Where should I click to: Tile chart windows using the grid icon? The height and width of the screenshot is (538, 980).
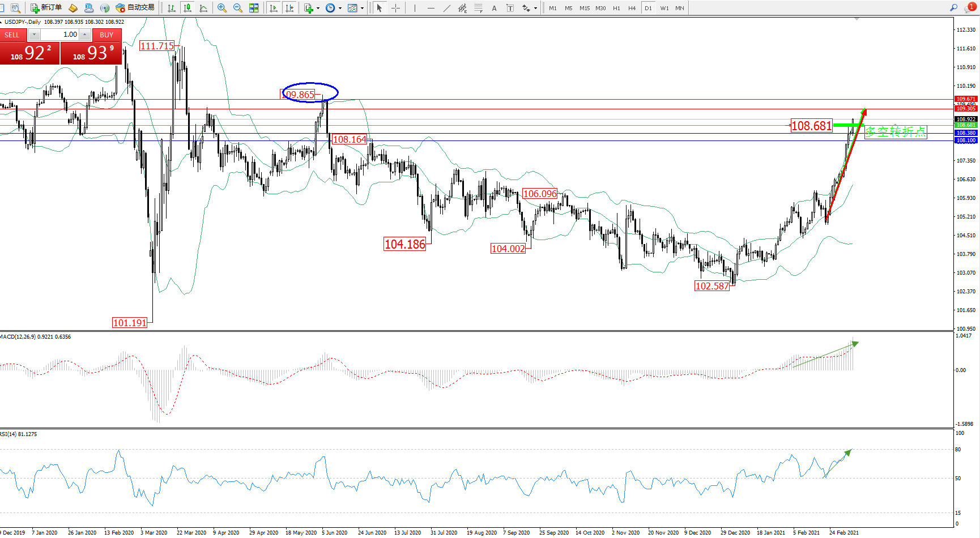click(254, 8)
